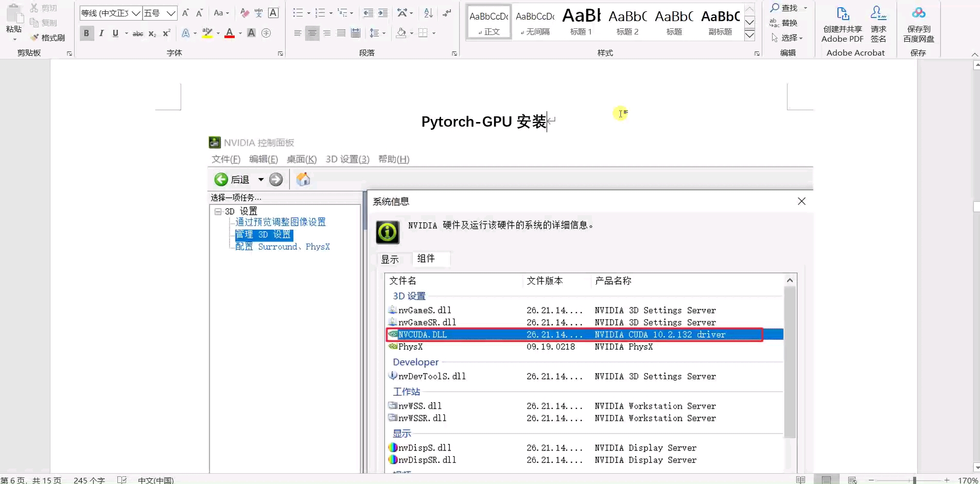Screen dimensions: 980x484
Task: Click the zoom in plus button
Action: [x=947, y=480]
